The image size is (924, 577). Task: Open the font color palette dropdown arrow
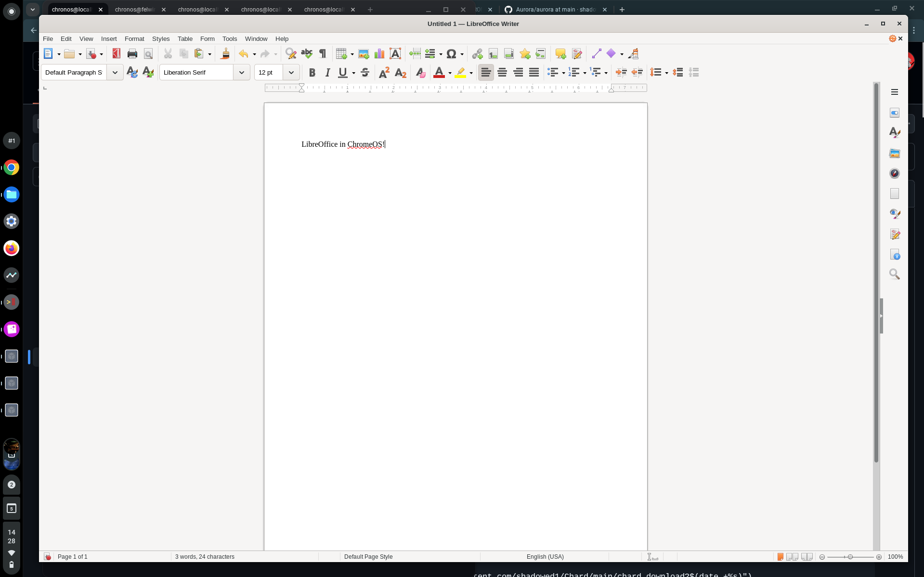450,73
